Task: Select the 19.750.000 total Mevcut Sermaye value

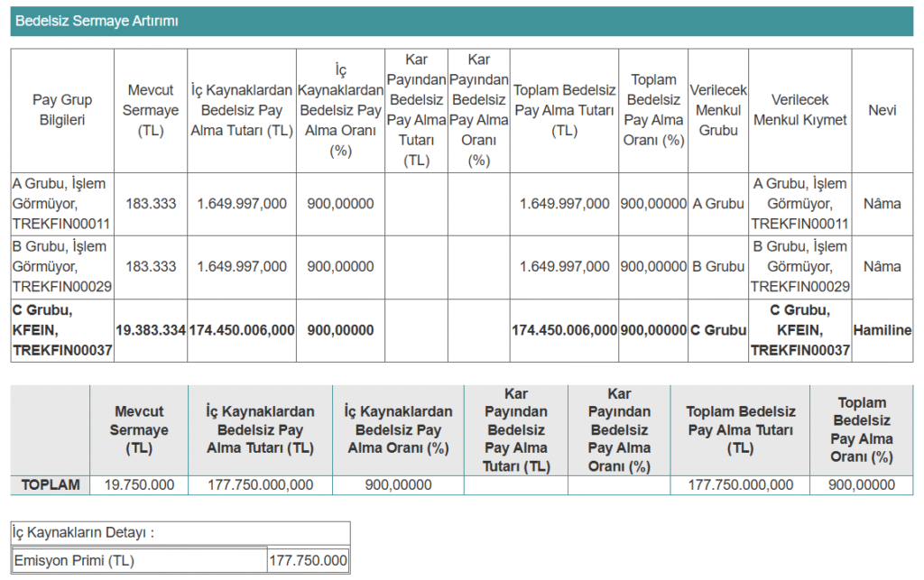Action: pyautogui.click(x=139, y=485)
